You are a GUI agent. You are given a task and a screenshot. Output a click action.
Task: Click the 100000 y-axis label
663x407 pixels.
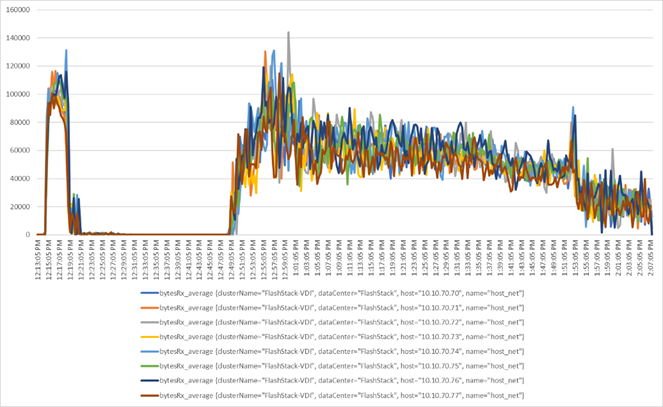click(x=18, y=94)
